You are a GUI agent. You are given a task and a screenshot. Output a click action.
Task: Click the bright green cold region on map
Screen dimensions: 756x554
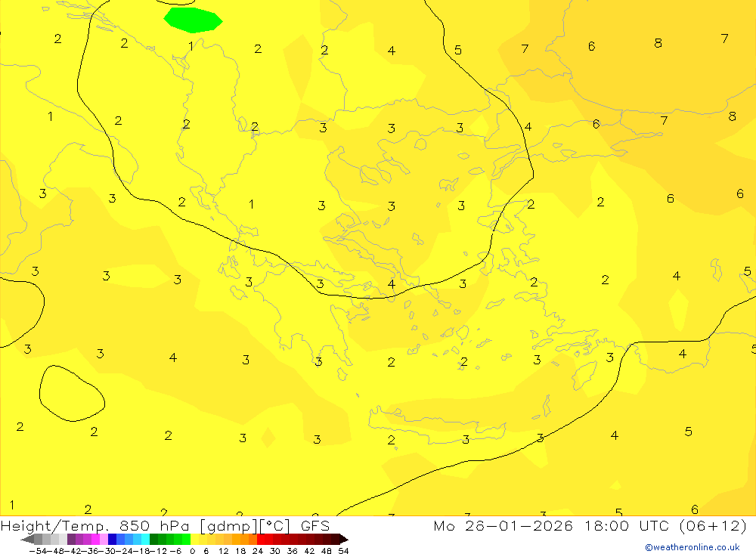(x=193, y=20)
